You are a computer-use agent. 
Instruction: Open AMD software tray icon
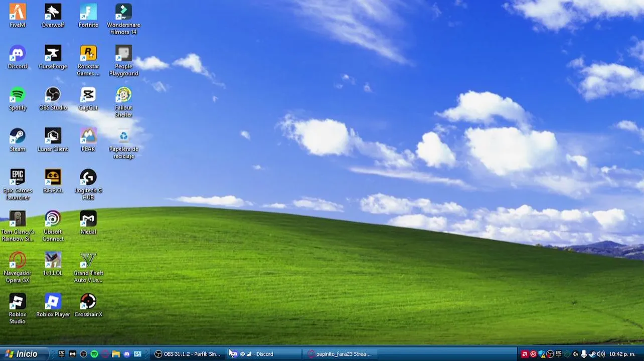click(525, 354)
